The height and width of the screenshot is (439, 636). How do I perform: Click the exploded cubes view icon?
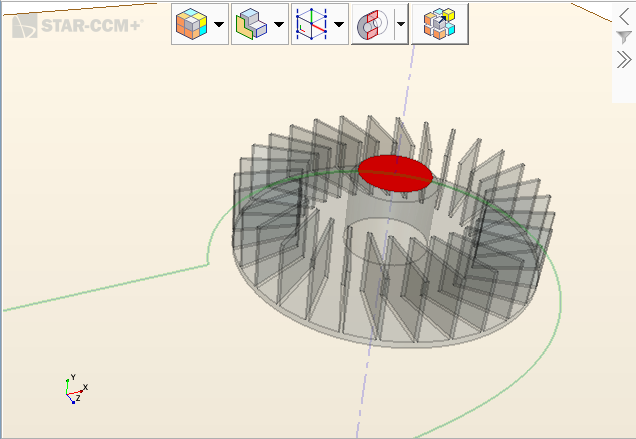[x=440, y=24]
